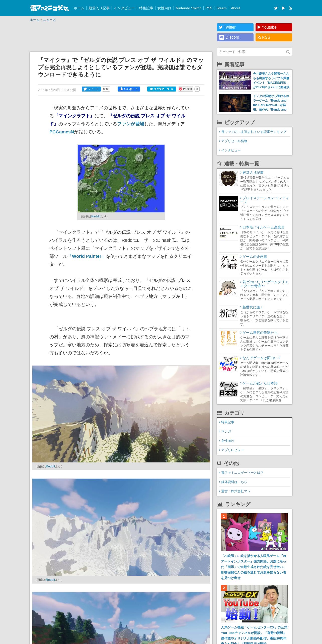Open the 日本モバイルゲーム産業史 series link
This screenshot has height=644, width=322.
coord(263,227)
